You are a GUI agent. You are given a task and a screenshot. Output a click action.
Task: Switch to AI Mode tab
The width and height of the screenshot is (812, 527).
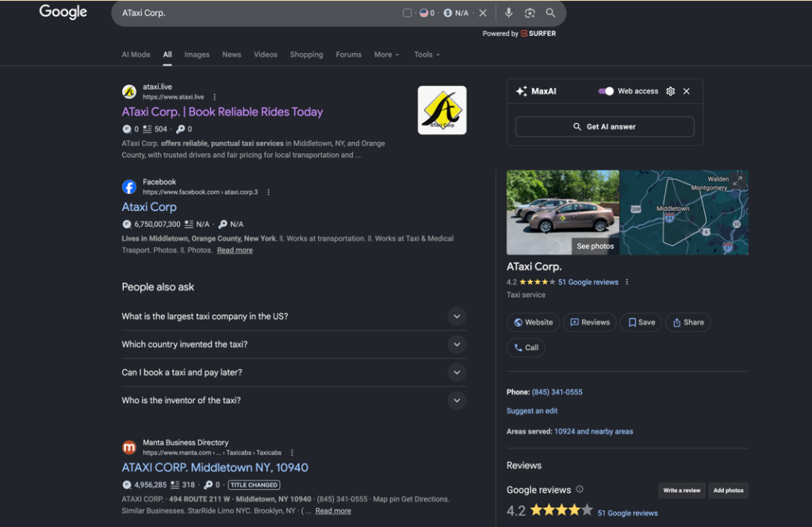pos(136,55)
